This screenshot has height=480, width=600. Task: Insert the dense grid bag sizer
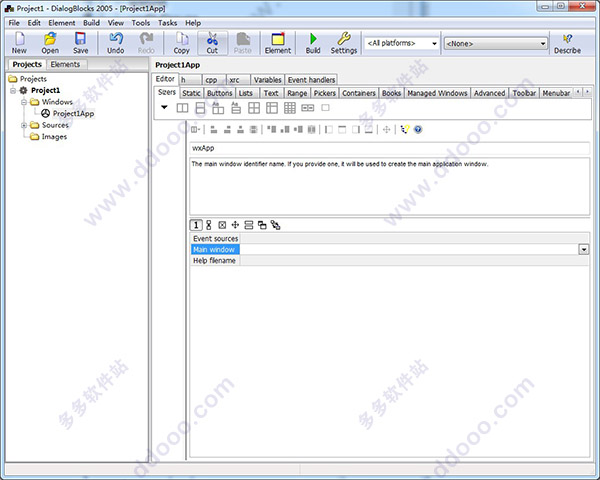click(x=290, y=108)
